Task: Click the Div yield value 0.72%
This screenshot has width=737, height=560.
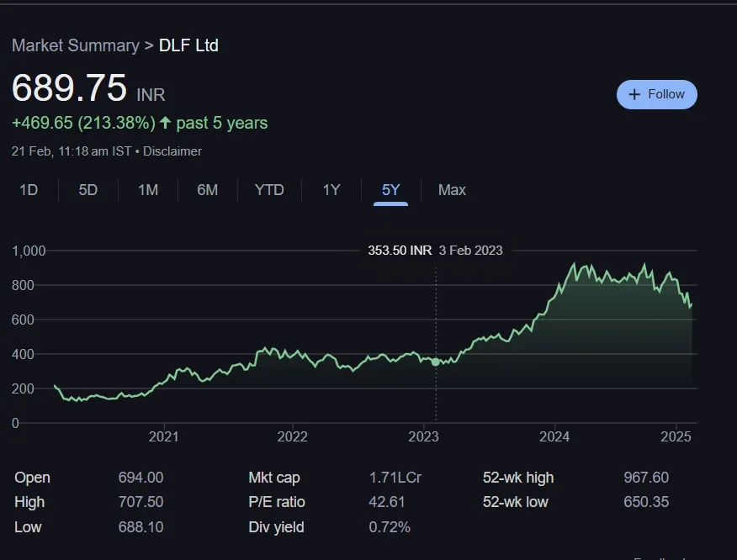Action: [390, 526]
